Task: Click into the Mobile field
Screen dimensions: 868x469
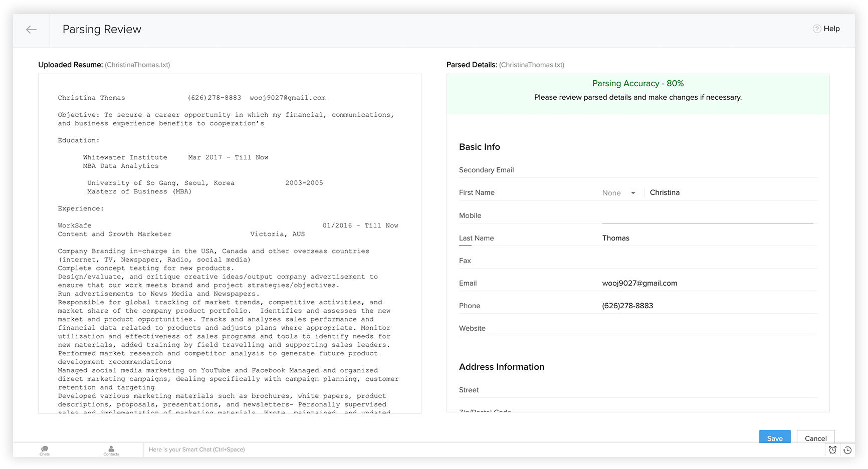Action: click(x=708, y=215)
